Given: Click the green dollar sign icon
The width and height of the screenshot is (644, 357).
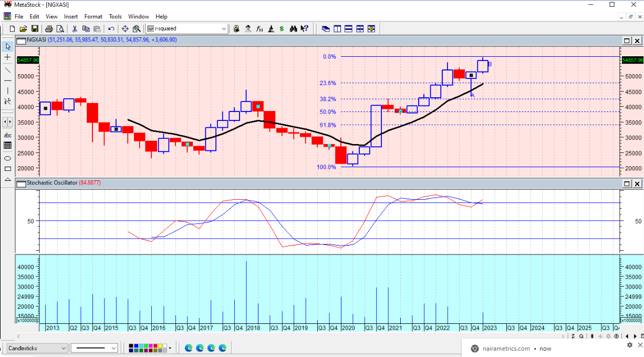Looking at the screenshot, I should pyautogui.click(x=282, y=28).
